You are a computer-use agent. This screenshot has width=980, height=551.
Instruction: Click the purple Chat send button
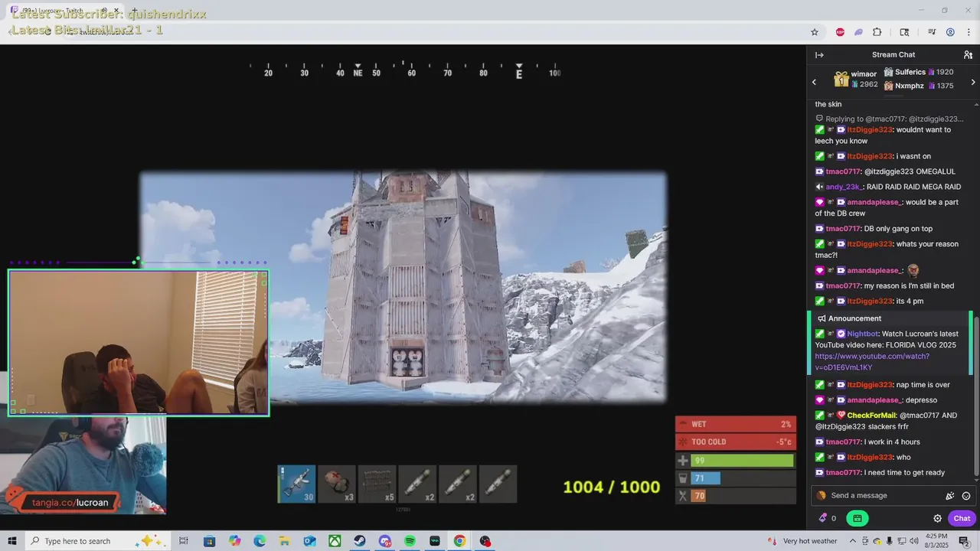click(x=962, y=518)
